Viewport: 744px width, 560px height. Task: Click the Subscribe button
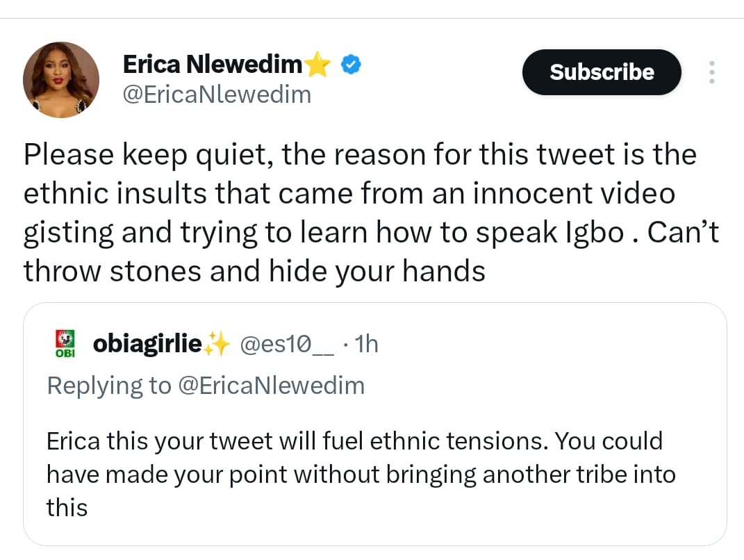602,72
